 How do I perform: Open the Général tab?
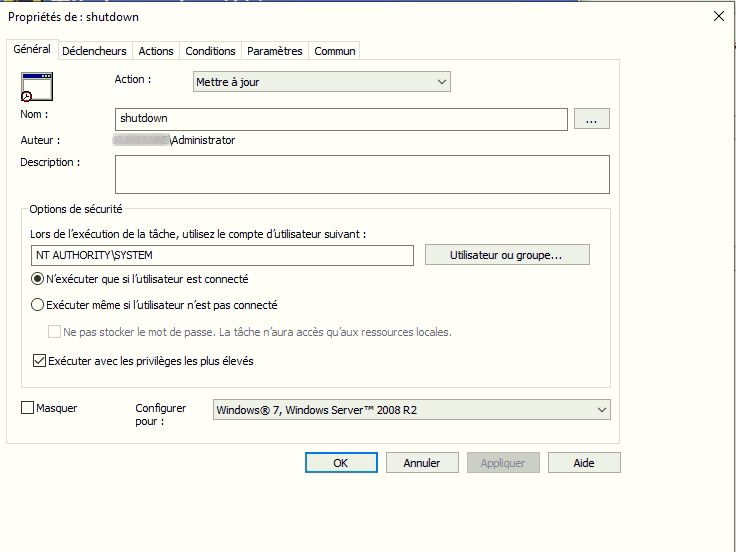coord(32,50)
